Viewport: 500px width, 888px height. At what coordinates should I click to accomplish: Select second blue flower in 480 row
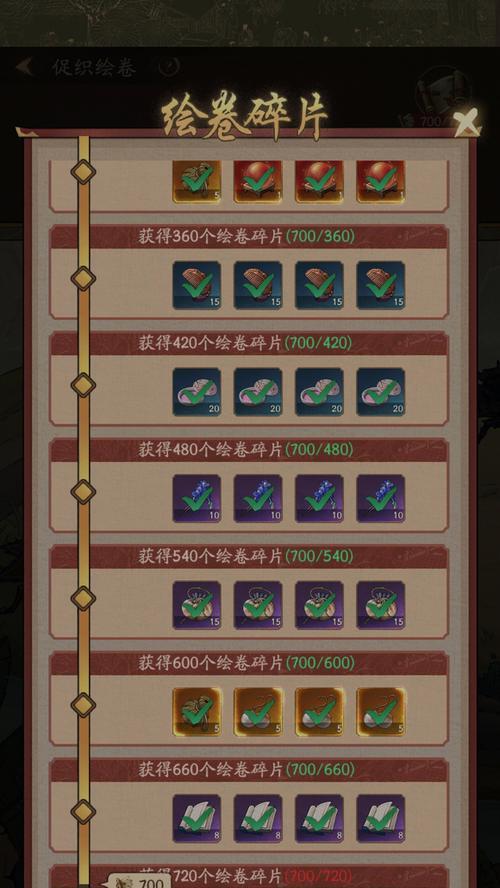tap(258, 498)
